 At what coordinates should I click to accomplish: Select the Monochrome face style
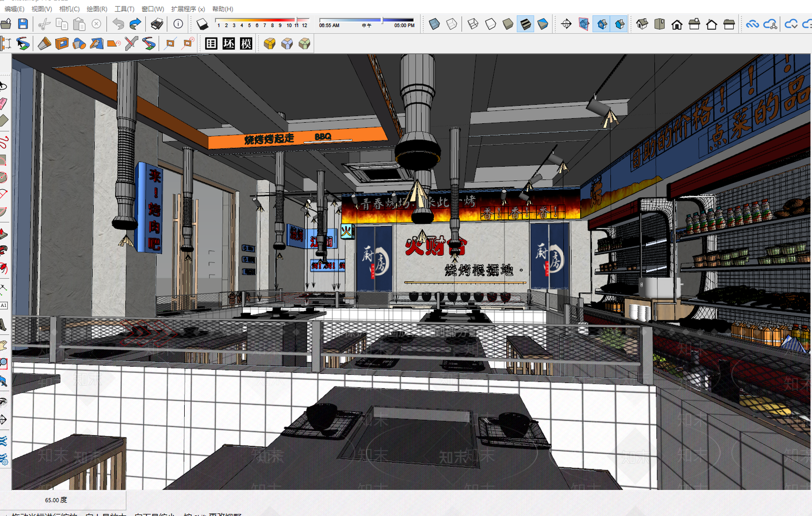[x=543, y=24]
